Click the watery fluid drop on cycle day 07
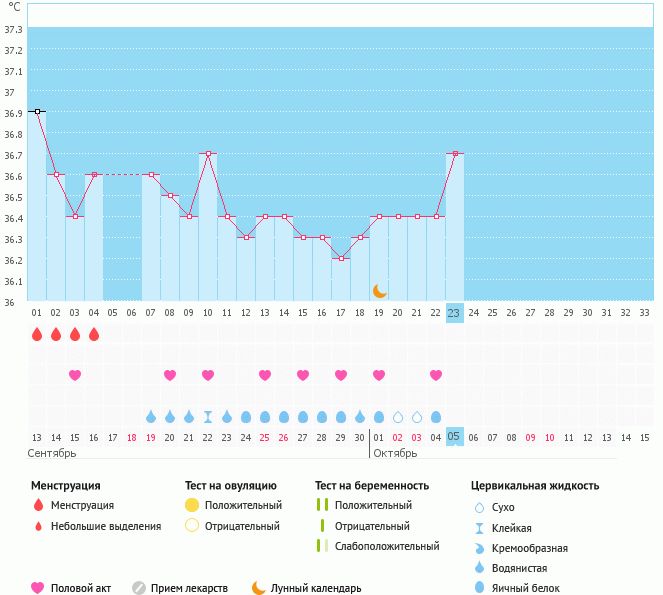663x595 pixels. coord(151,417)
